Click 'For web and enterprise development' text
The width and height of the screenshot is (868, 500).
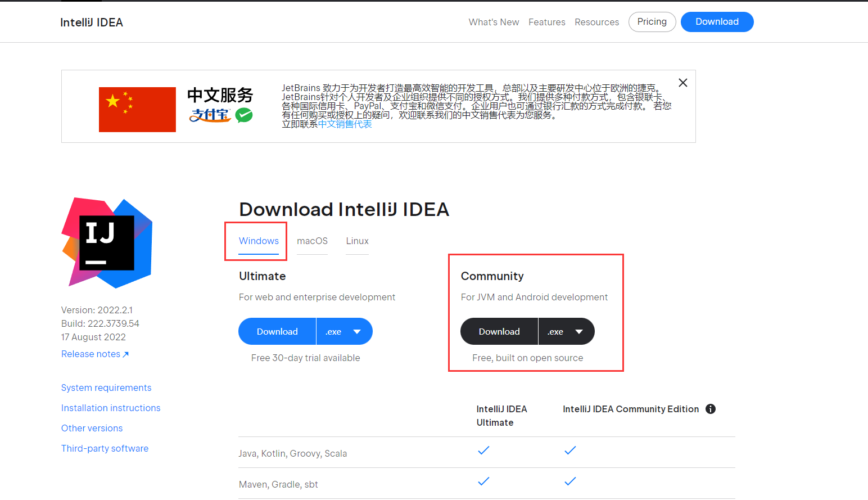317,297
